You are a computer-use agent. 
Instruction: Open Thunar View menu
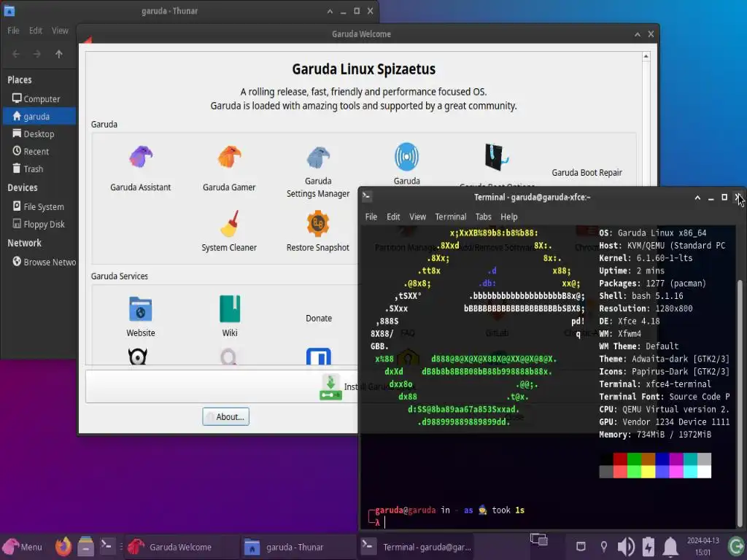tap(60, 31)
